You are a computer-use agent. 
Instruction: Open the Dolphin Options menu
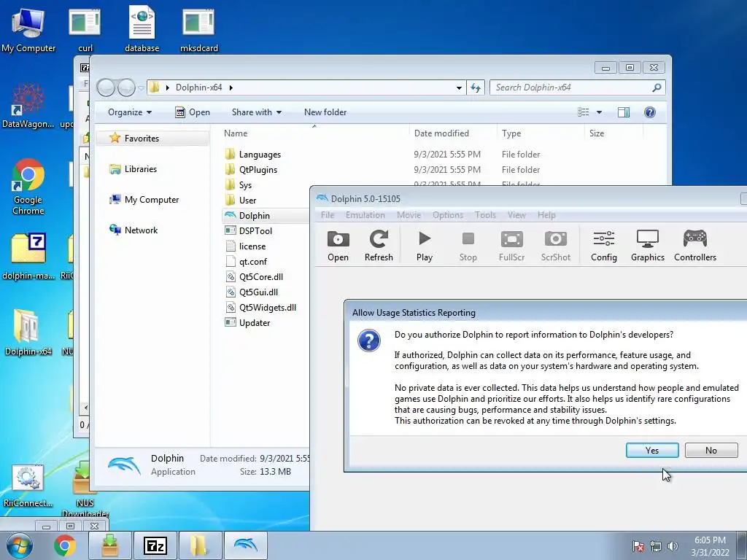click(448, 215)
